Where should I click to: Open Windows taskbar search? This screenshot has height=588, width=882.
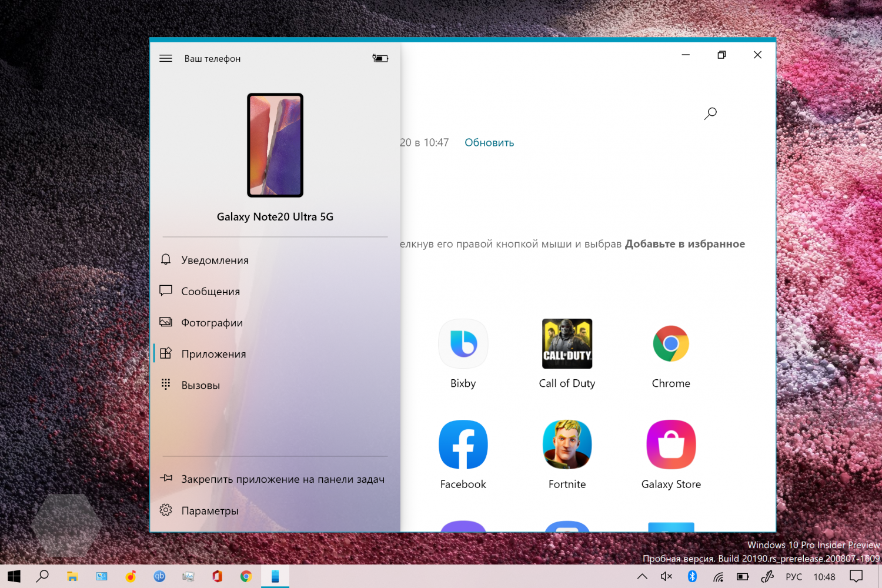coord(42,576)
